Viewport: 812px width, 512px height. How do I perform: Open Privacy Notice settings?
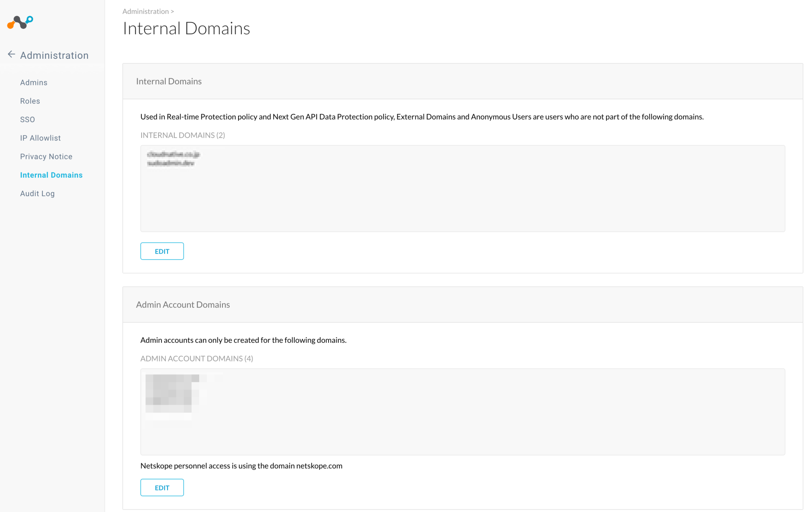(46, 156)
